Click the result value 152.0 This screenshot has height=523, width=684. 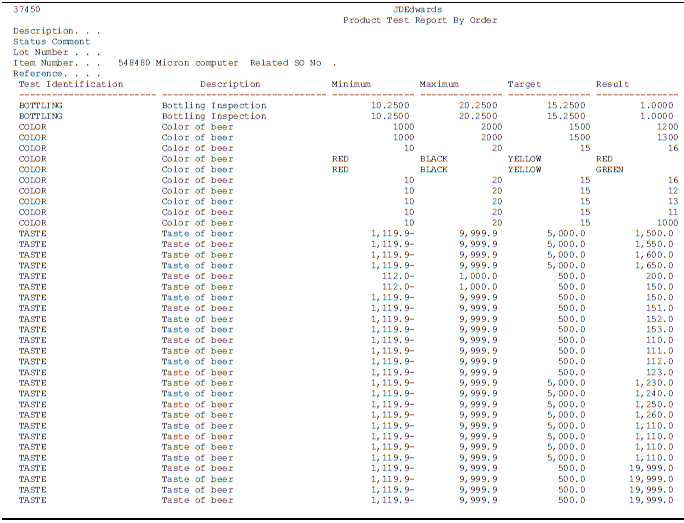(x=660, y=319)
